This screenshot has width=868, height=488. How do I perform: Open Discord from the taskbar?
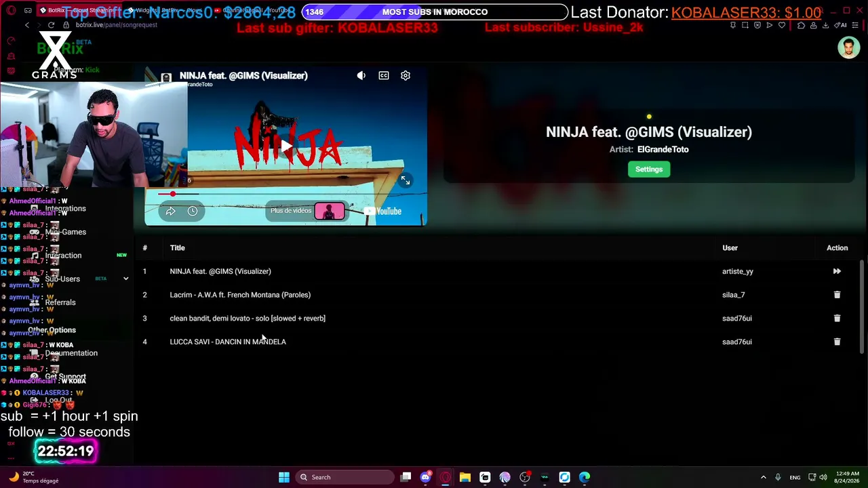(425, 477)
